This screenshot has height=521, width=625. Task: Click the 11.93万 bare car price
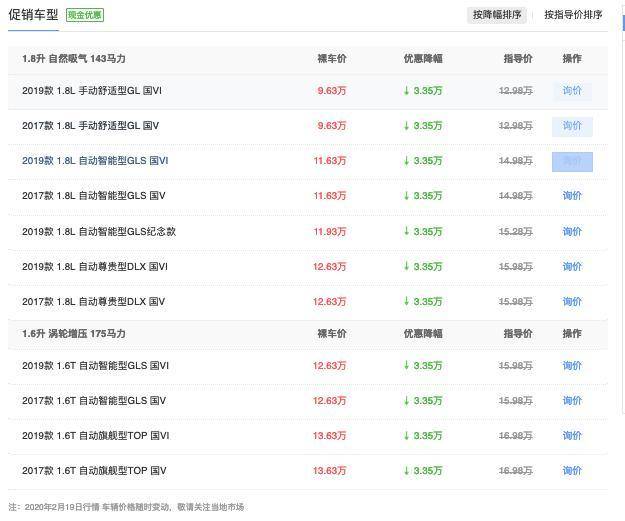pos(330,232)
